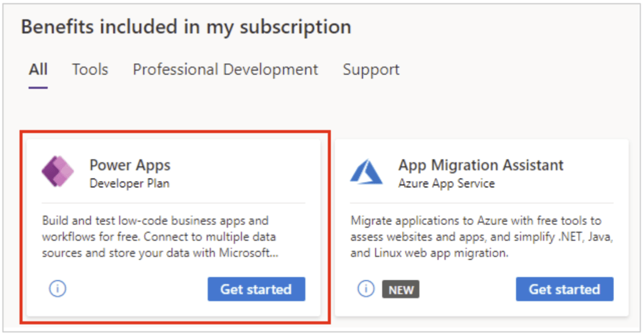Click the purple underline beneath All tab
The width and height of the screenshot is (644, 334).
point(38,88)
